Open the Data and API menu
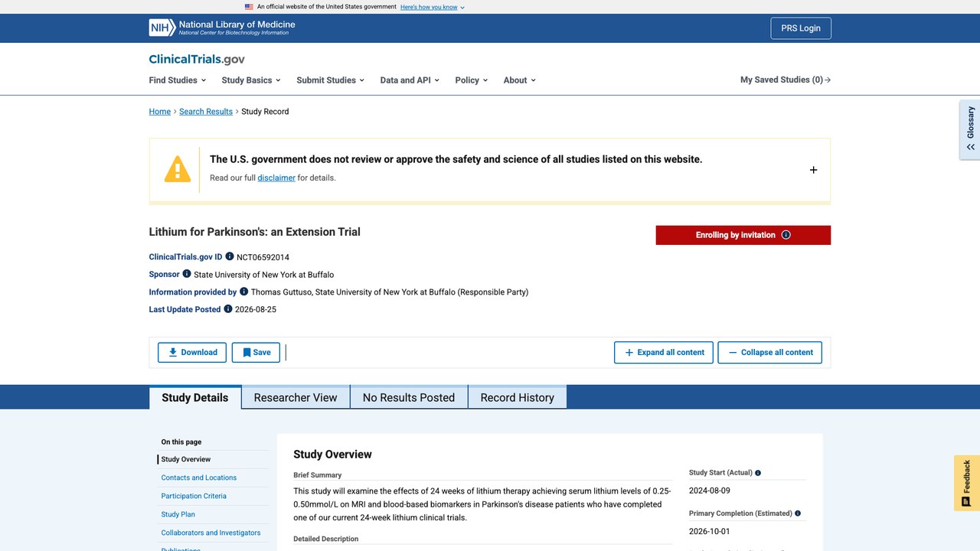The width and height of the screenshot is (980, 551). 410,80
